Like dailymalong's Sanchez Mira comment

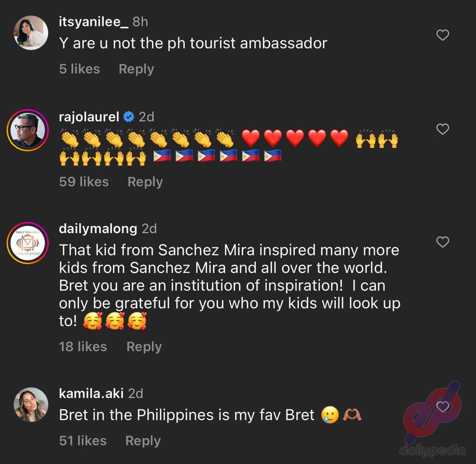443,242
